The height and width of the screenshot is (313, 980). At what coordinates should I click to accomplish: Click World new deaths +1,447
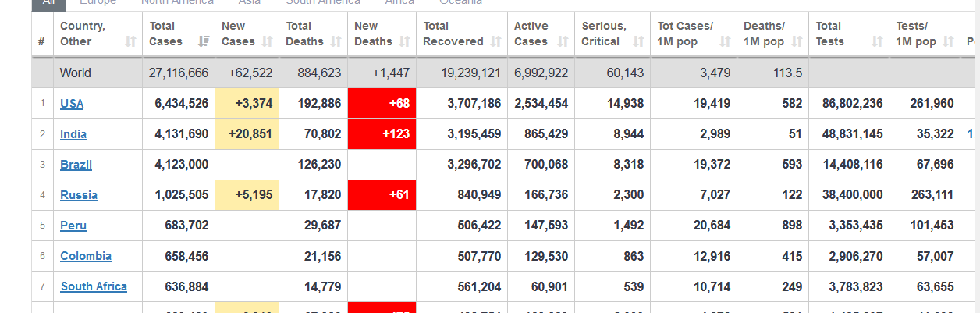[x=391, y=73]
